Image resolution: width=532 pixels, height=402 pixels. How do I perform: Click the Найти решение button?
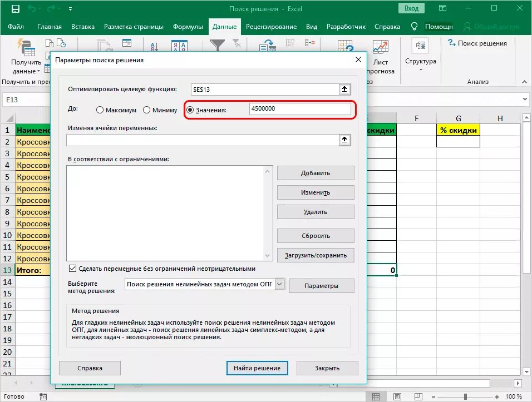coord(257,368)
